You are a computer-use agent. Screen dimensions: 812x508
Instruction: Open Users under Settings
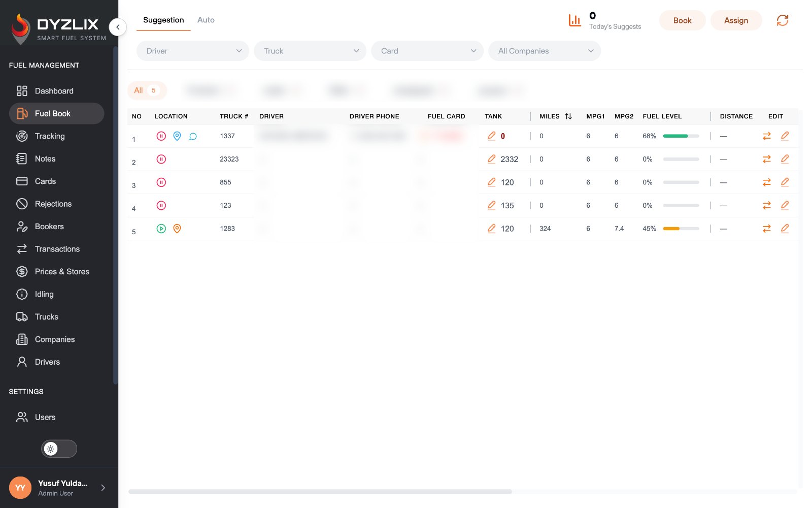point(56,417)
